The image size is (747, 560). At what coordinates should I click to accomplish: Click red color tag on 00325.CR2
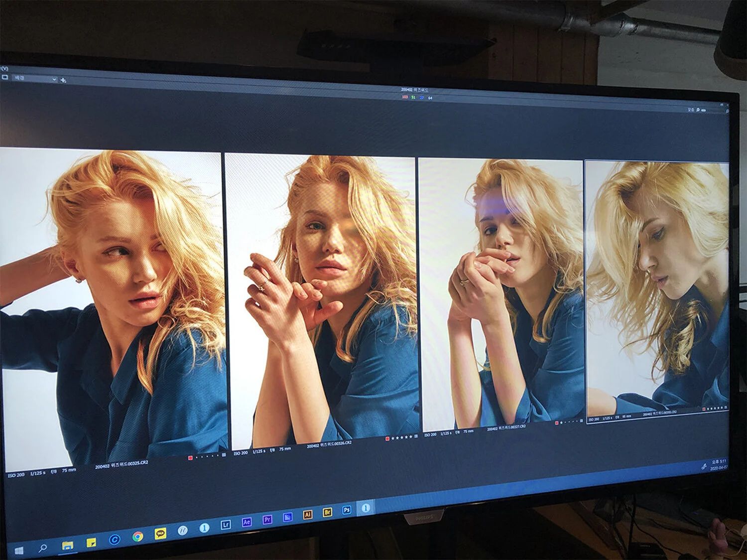(x=190, y=457)
